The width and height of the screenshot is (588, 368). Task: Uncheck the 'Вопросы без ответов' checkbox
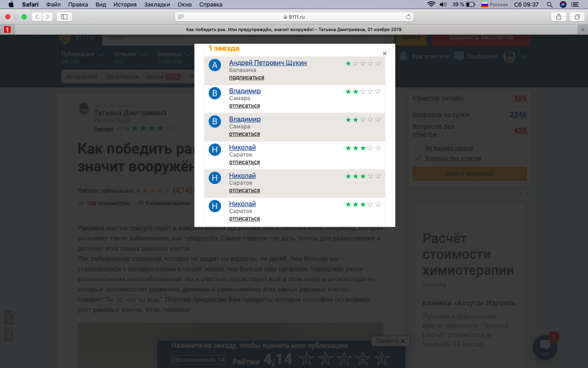pos(417,158)
